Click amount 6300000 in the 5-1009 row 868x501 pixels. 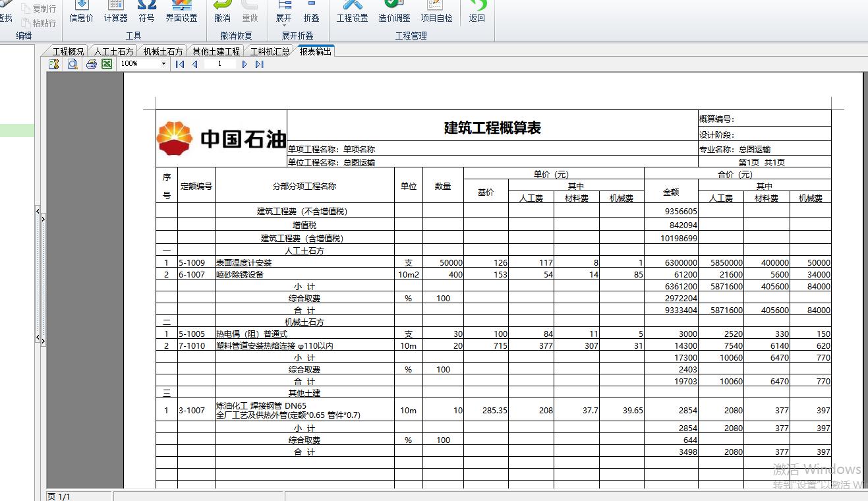point(681,262)
